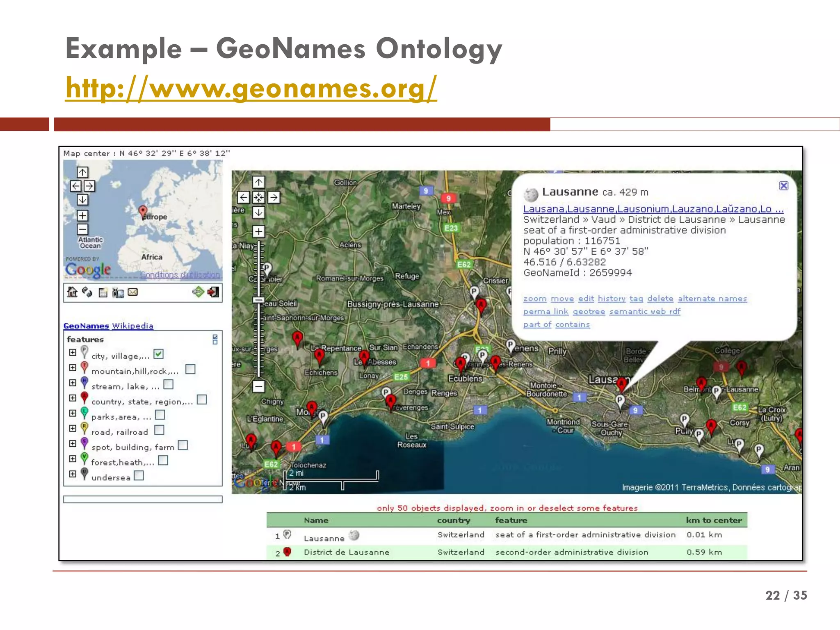Click the Conditions d'utilisation link on overview map

(x=180, y=274)
